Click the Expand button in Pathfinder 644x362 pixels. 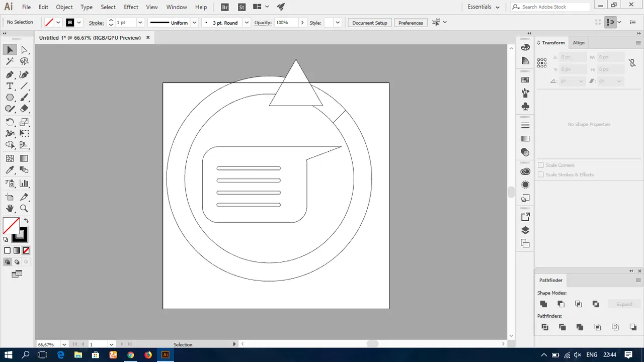coord(624,304)
